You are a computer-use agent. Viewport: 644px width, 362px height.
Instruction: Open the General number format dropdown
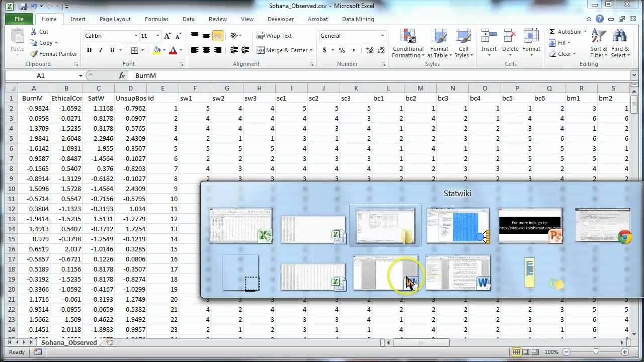(x=382, y=36)
